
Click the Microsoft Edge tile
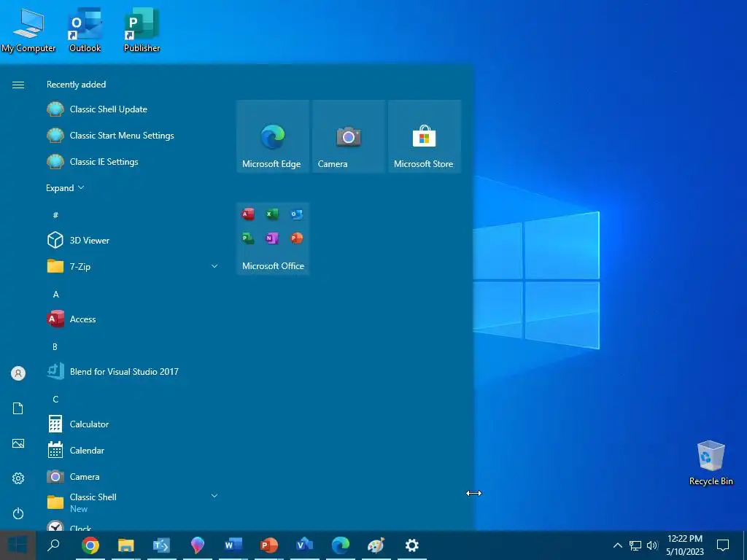point(273,136)
